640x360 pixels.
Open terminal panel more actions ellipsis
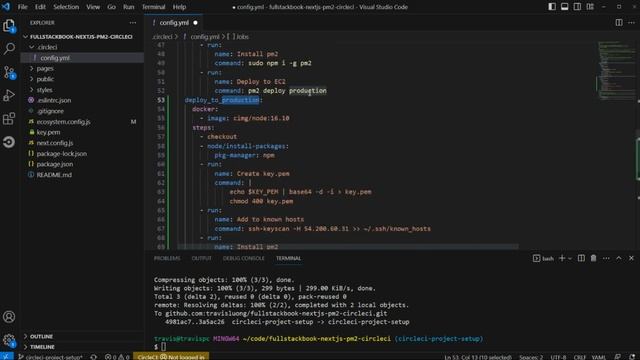[606, 258]
